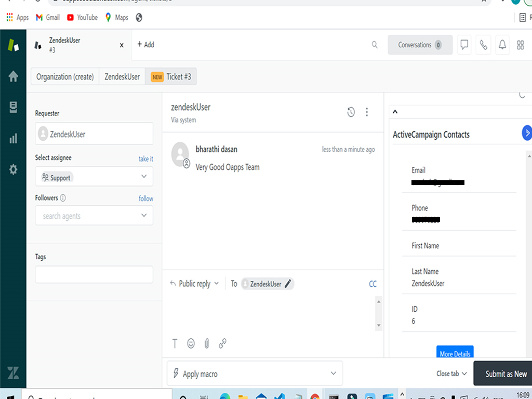Open the notifications bell icon
532x399 pixels.
(502, 45)
